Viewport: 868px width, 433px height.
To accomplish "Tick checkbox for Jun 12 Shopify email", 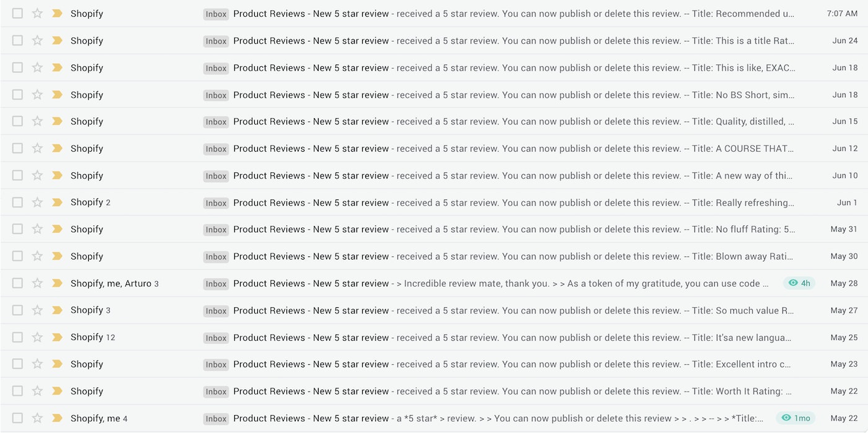I will coord(17,149).
